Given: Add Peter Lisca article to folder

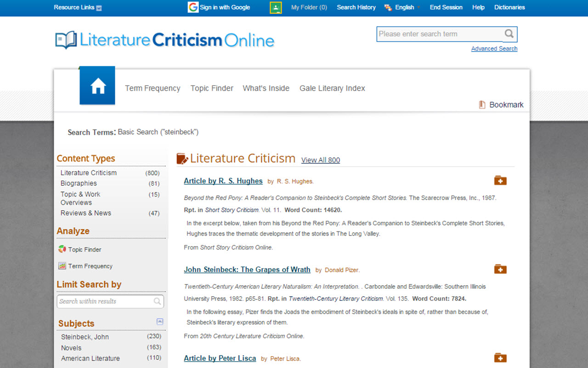Looking at the screenshot, I should point(500,358).
